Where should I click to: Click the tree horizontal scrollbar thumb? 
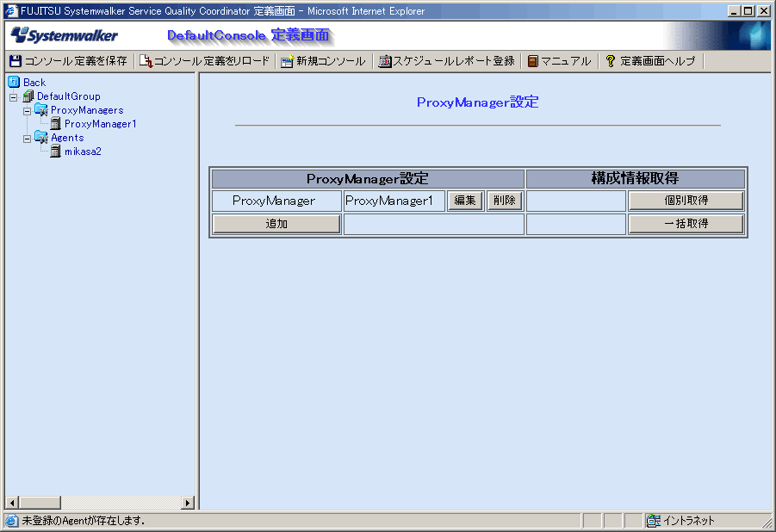tap(40, 503)
